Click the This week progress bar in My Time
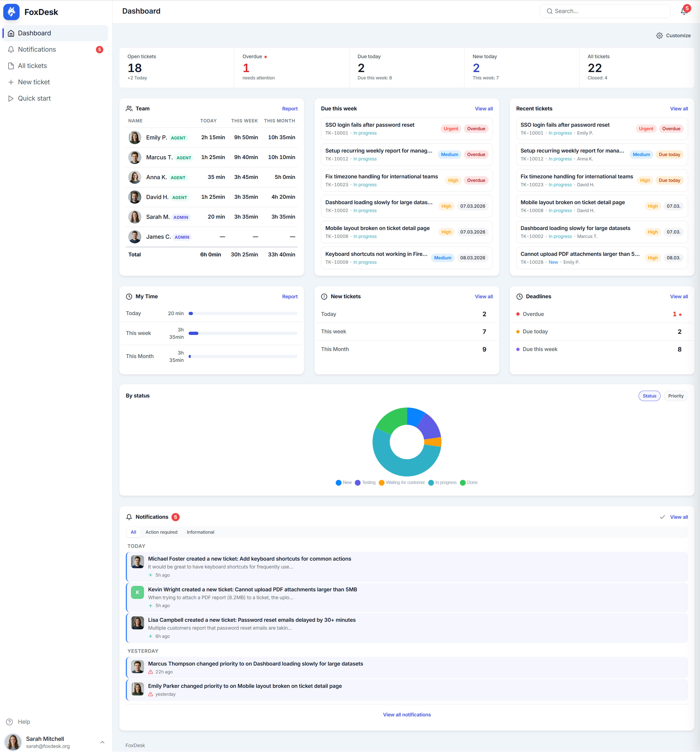The height and width of the screenshot is (752, 700). (x=243, y=333)
